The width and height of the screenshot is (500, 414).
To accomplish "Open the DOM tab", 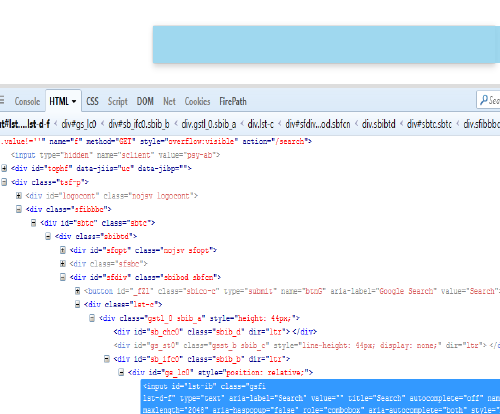I will pos(145,101).
